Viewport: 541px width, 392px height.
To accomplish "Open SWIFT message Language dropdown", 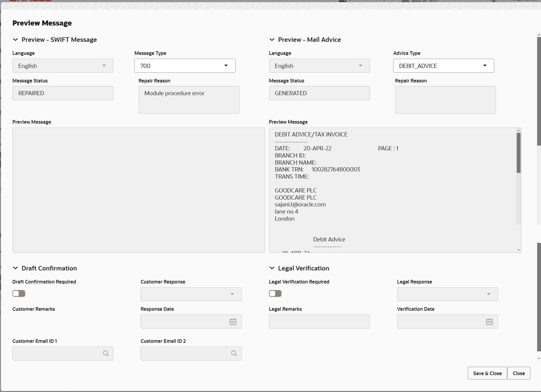I will click(63, 66).
